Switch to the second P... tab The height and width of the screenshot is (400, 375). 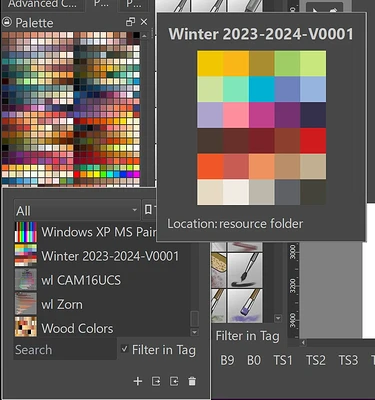point(133,5)
